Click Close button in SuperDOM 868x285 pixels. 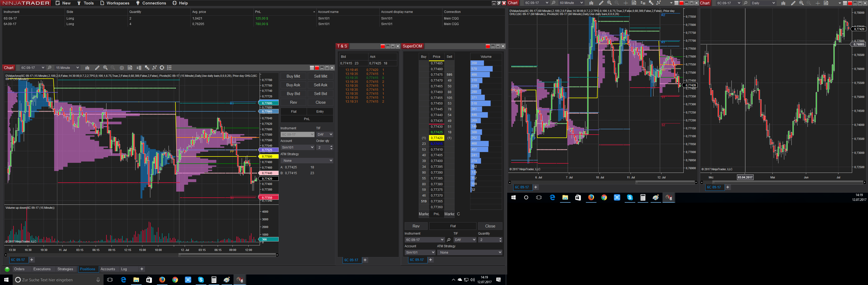490,226
